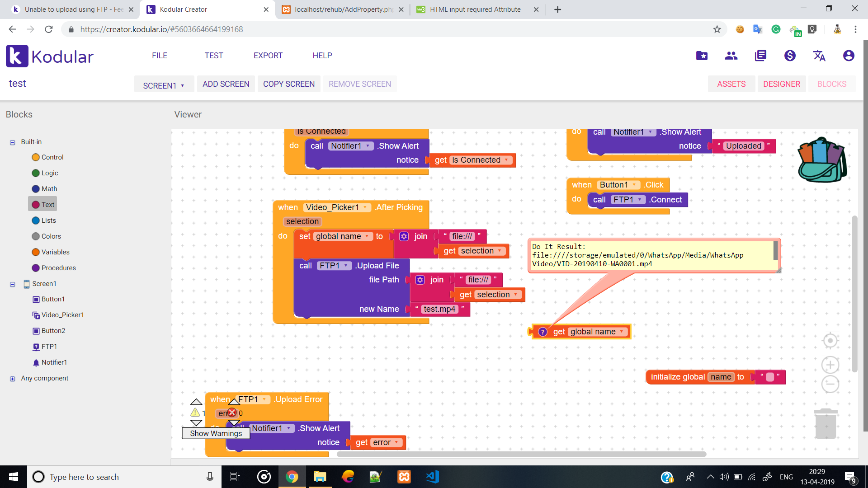This screenshot has width=868, height=488.
Task: Click ADD SCREEN button
Action: pos(226,84)
